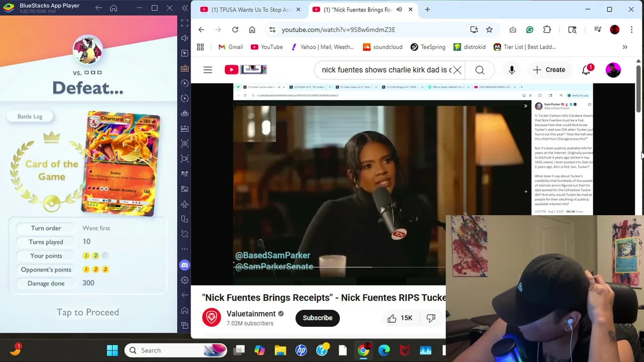Go back with Chrome back arrow

(x=201, y=30)
